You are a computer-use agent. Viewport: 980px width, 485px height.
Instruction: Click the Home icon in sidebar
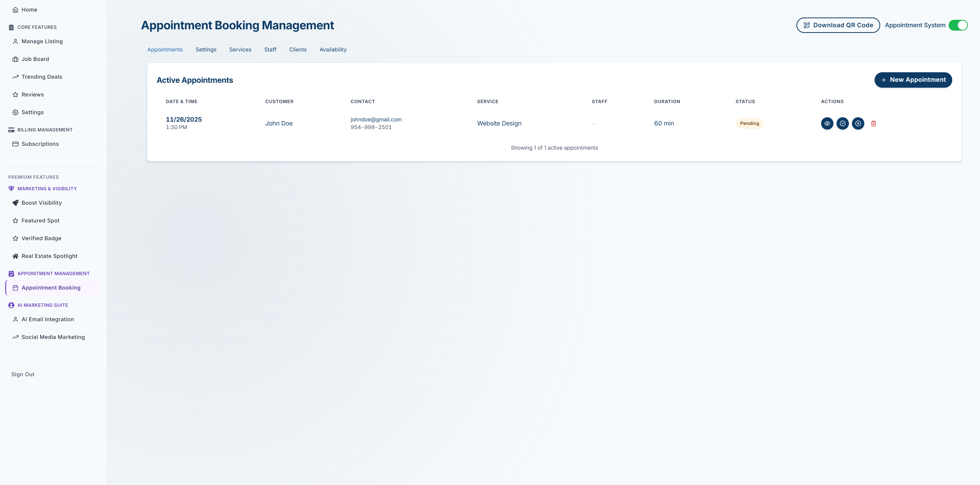[15, 10]
